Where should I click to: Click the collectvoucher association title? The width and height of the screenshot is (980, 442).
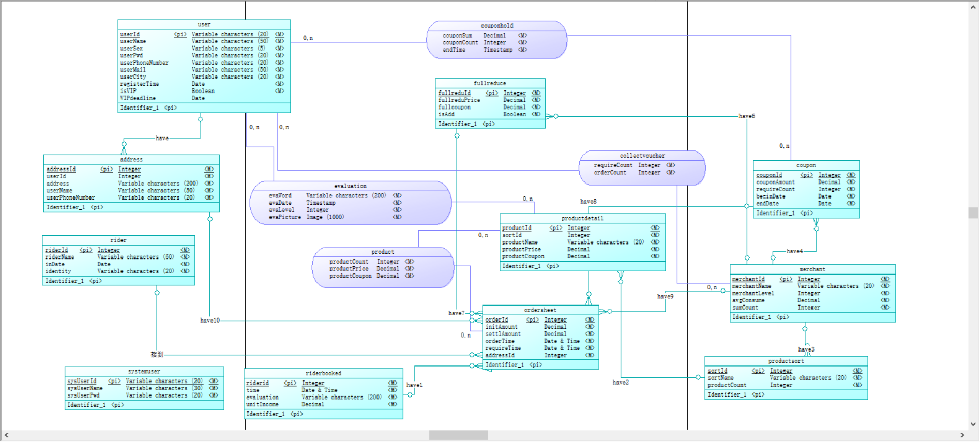point(642,156)
